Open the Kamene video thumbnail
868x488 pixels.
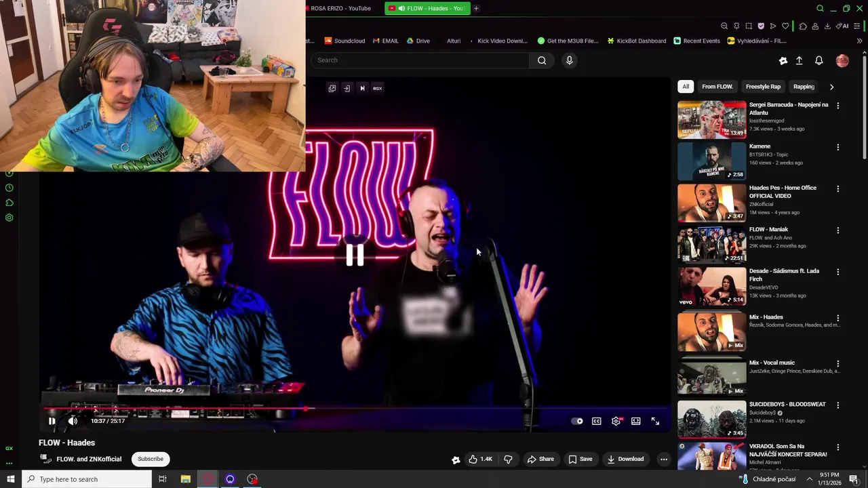(x=711, y=161)
